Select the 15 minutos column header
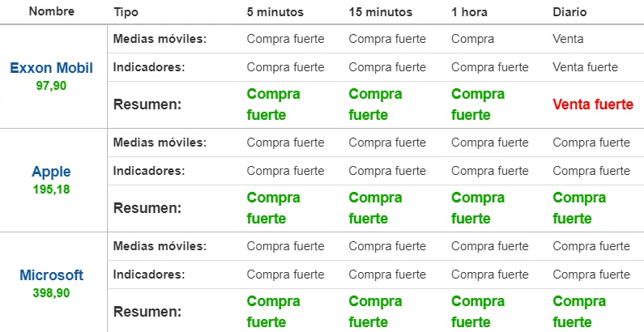The height and width of the screenshot is (332, 644). coord(381,12)
